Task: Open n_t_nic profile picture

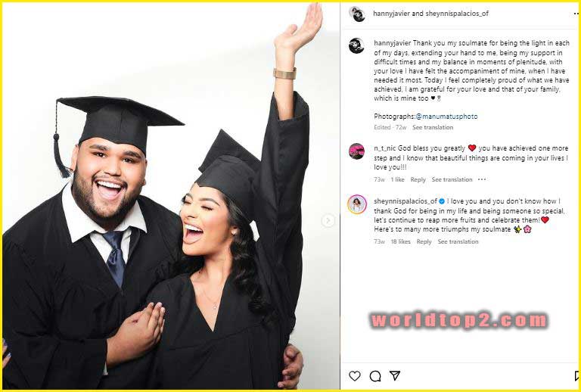Action: coord(356,151)
